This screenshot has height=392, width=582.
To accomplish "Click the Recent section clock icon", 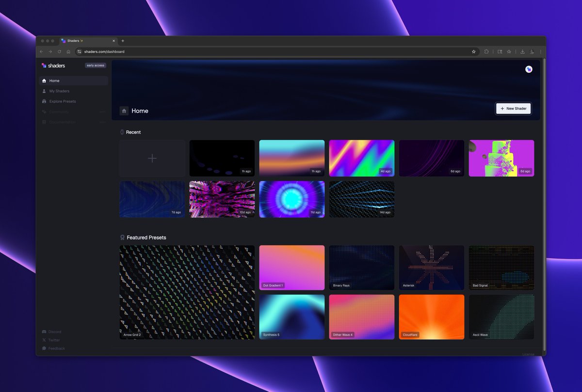I will coord(122,132).
